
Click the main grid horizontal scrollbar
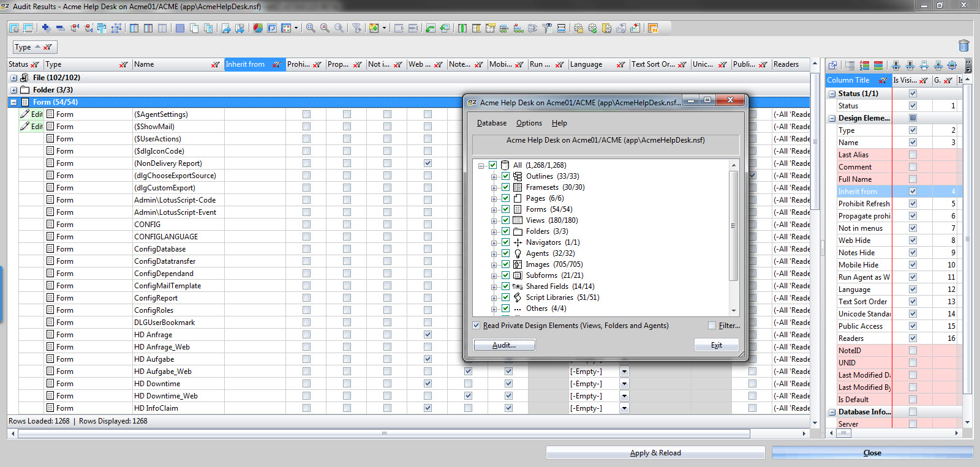384,433
